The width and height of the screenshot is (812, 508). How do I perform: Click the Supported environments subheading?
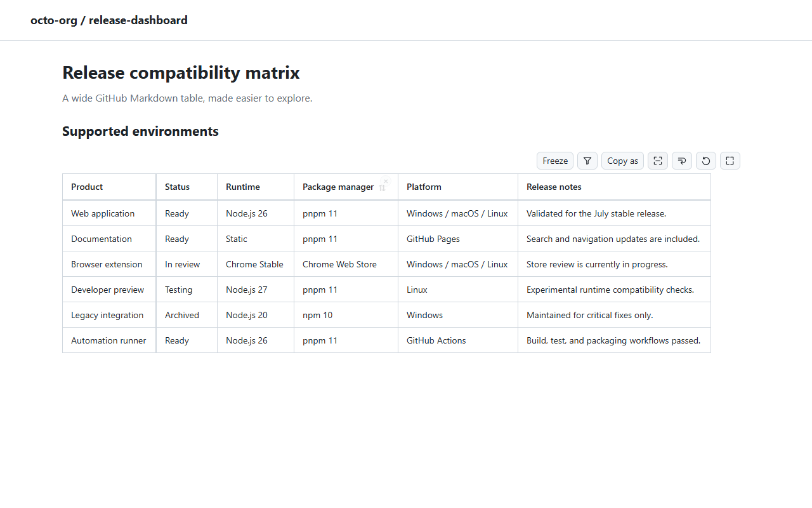(140, 131)
